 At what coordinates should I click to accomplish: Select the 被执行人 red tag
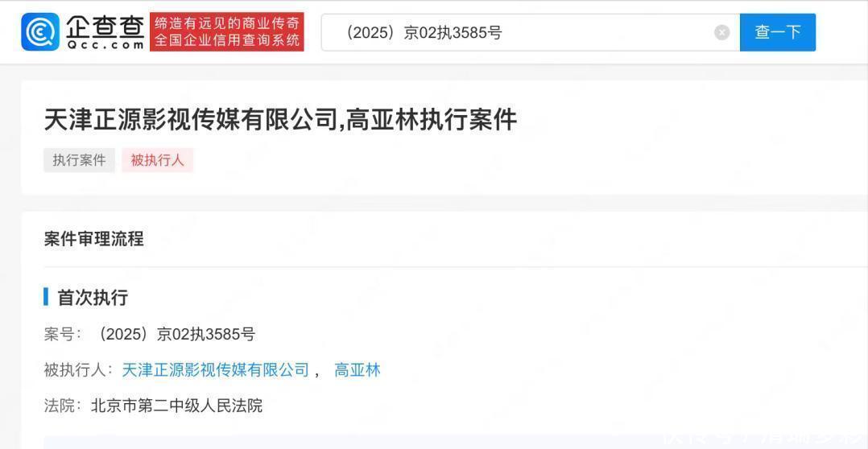tap(157, 160)
